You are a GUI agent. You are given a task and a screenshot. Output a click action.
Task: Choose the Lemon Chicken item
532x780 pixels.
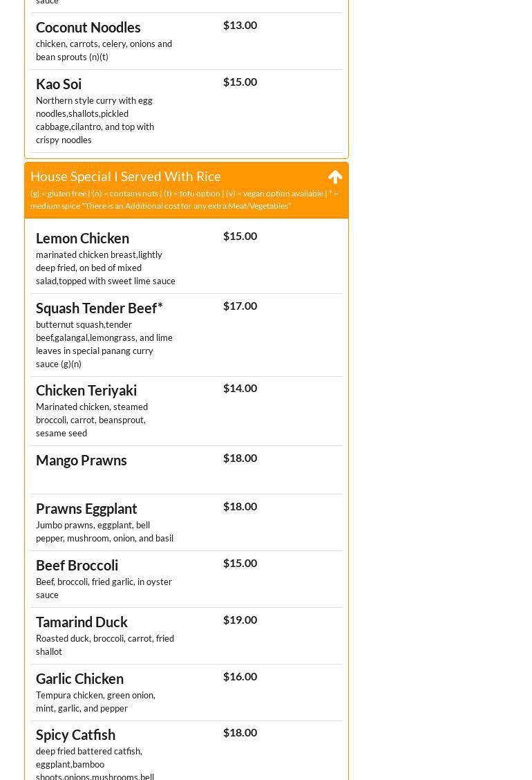pyautogui.click(x=82, y=238)
